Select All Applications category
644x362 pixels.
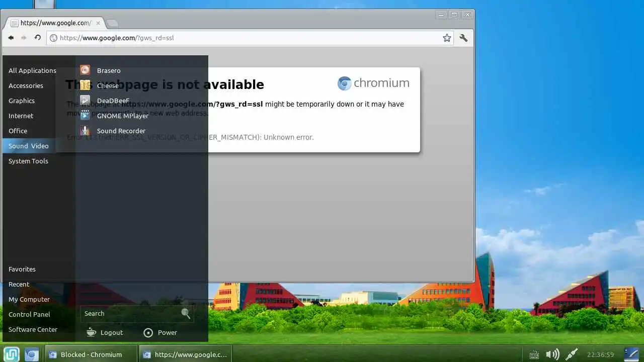[32, 70]
